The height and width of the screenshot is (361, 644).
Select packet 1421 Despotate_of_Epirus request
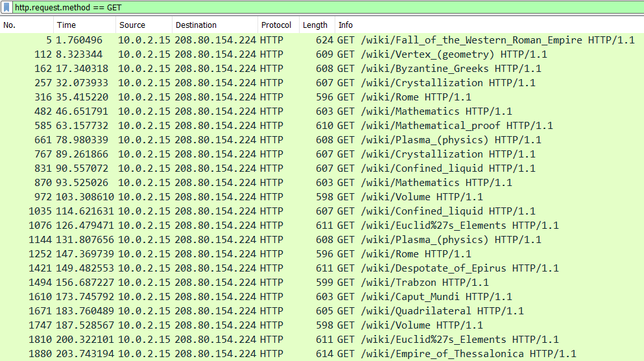point(322,268)
